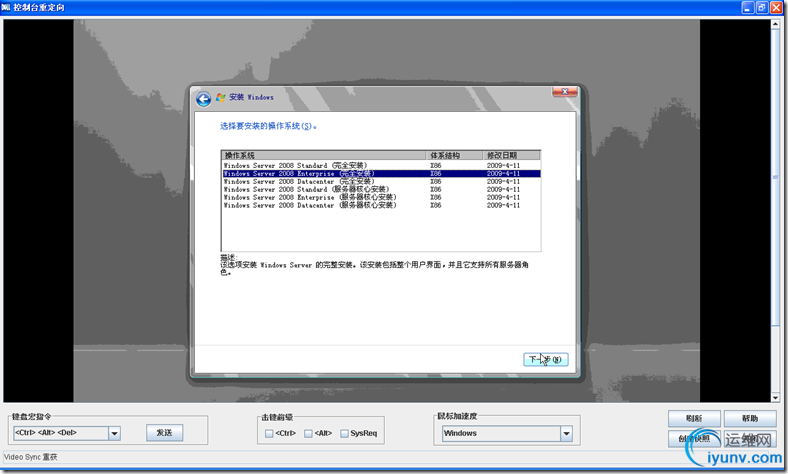Select Windows Server 2008 Datacenter (服务器核心安装) row
The height and width of the screenshot is (474, 788).
pyautogui.click(x=381, y=206)
